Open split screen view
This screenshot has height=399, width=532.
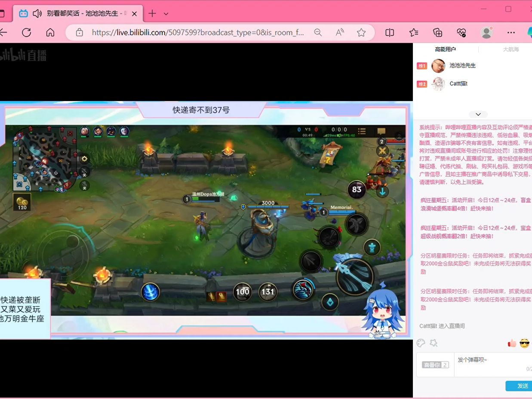[390, 32]
